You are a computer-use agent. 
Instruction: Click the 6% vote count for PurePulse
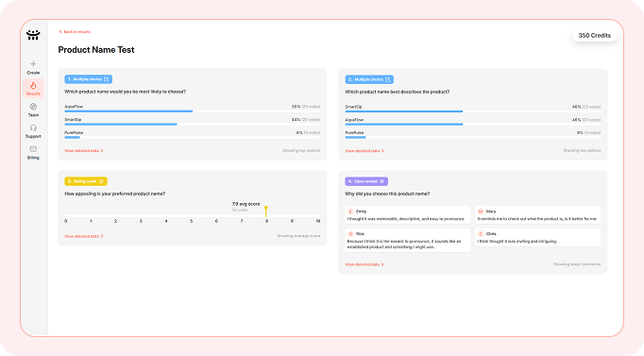point(308,132)
